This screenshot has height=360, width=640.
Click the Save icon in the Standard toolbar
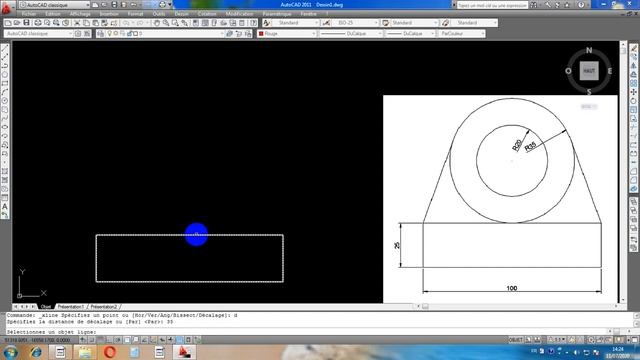(26, 23)
